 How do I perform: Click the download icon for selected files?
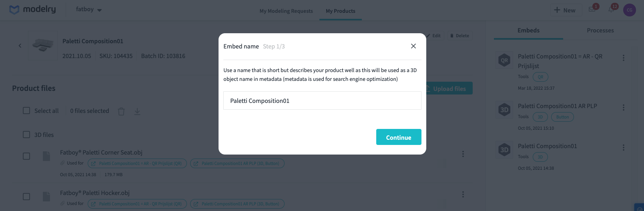(137, 111)
